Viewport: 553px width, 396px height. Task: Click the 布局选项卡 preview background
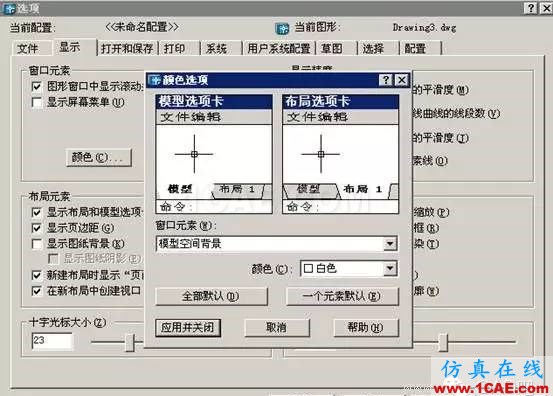click(341, 154)
